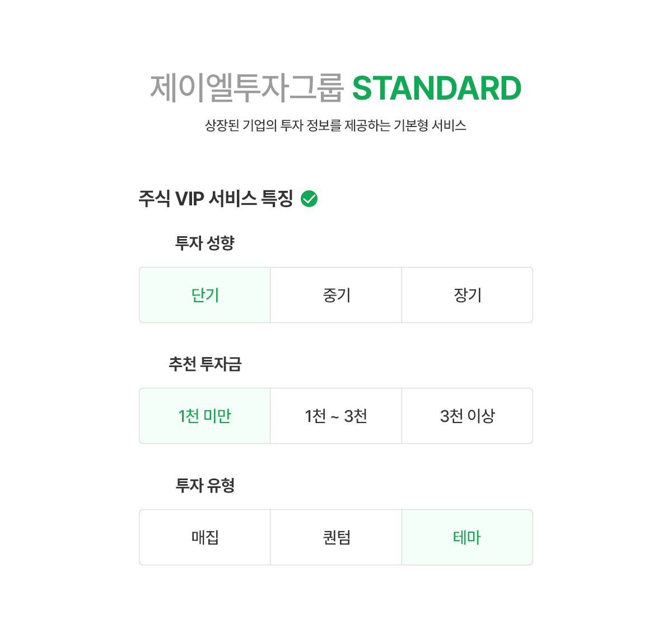
Task: Click 기본형 서비스 at the subtitle's end
Action: [430, 125]
